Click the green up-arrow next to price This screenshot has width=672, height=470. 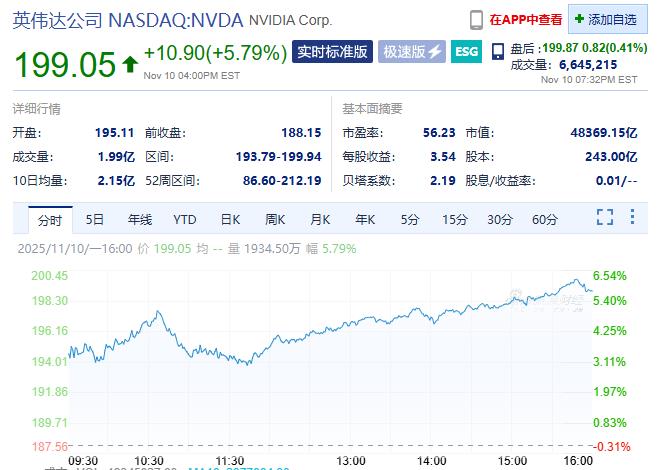point(130,65)
